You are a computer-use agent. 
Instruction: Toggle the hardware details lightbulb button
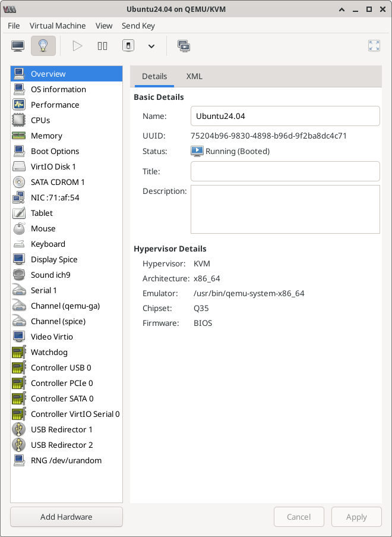tap(43, 46)
